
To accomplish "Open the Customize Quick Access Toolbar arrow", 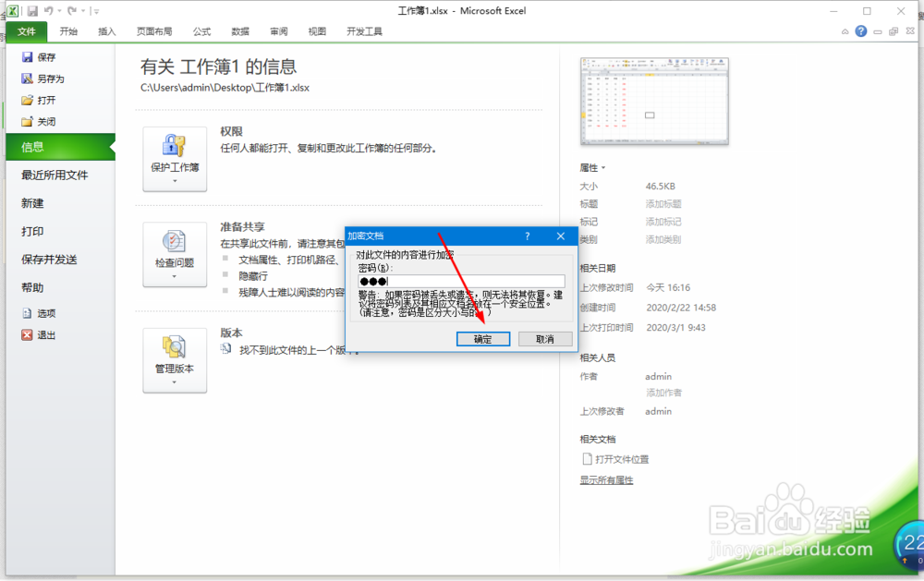I will [x=96, y=11].
